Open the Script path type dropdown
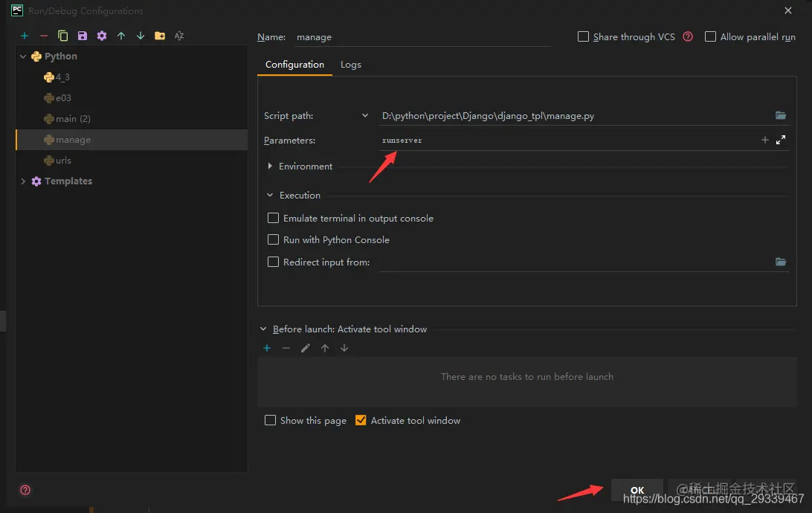This screenshot has width=812, height=513. coord(365,115)
